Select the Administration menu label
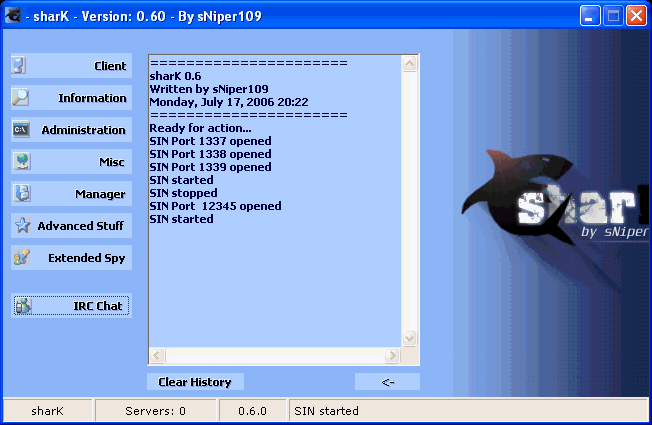 click(x=84, y=130)
